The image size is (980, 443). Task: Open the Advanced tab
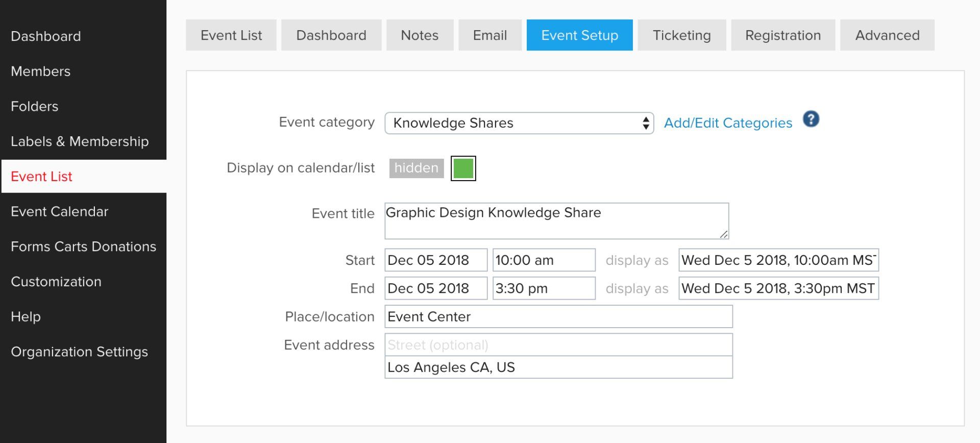coord(888,35)
